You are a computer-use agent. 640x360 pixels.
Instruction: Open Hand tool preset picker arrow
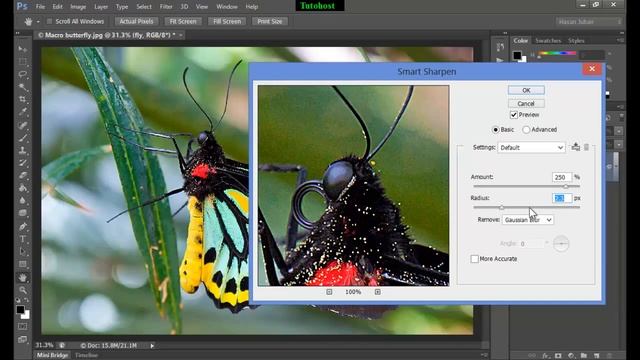coord(38,22)
